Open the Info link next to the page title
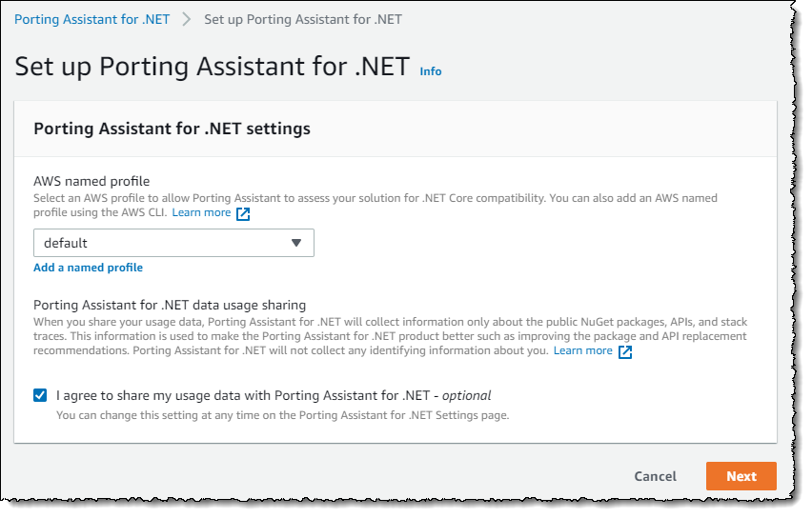This screenshot has height=518, width=812. click(431, 71)
